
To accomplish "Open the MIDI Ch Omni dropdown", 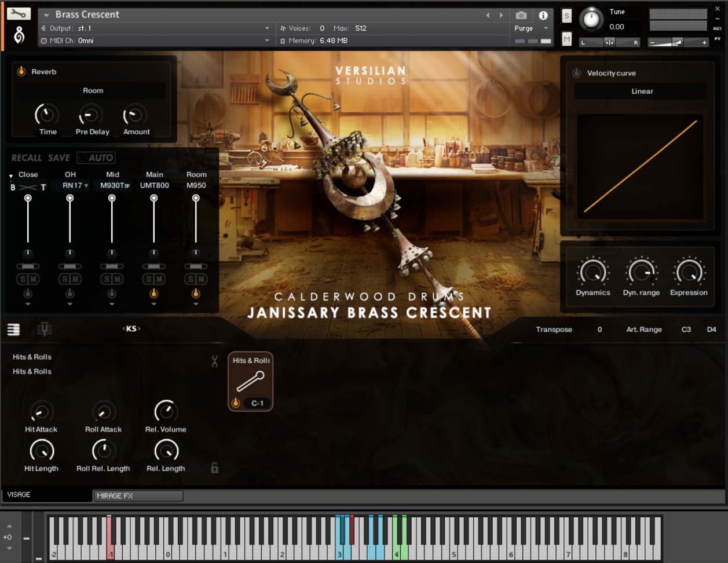I will 155,41.
